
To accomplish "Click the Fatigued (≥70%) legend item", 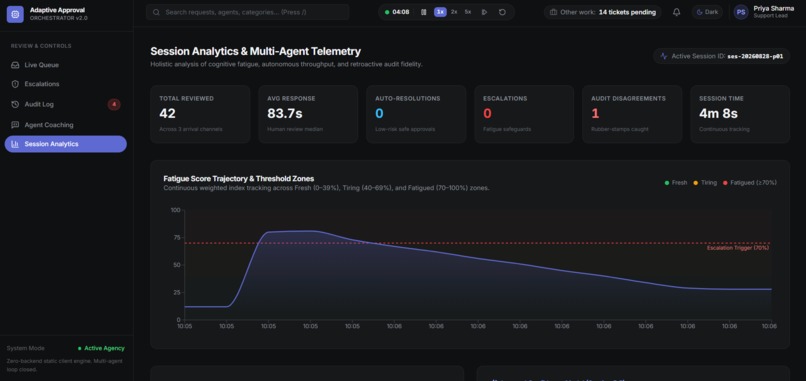I will pos(749,183).
